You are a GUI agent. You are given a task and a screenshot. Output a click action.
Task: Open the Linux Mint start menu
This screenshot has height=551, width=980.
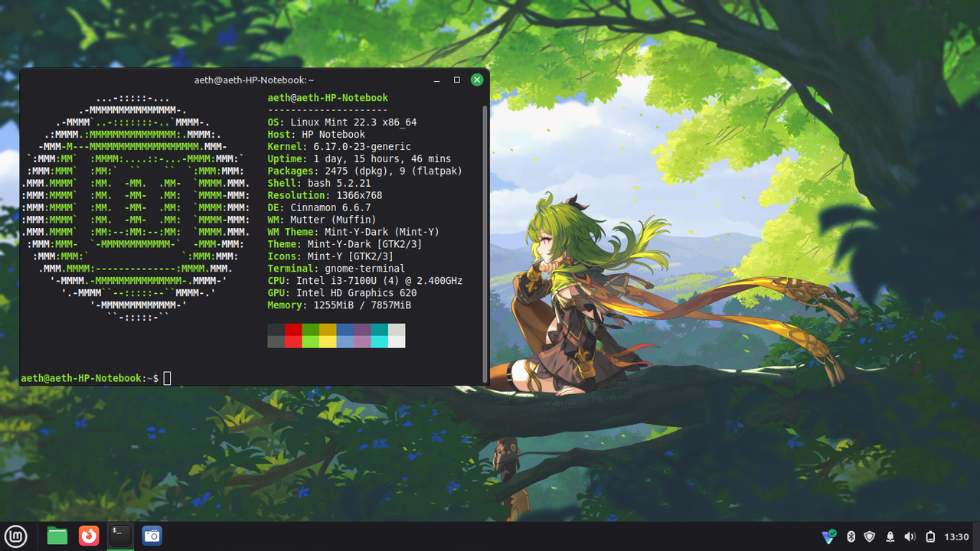[16, 536]
